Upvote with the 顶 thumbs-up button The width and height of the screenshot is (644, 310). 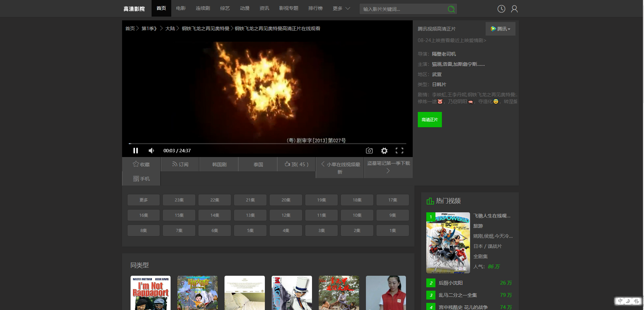click(x=296, y=164)
